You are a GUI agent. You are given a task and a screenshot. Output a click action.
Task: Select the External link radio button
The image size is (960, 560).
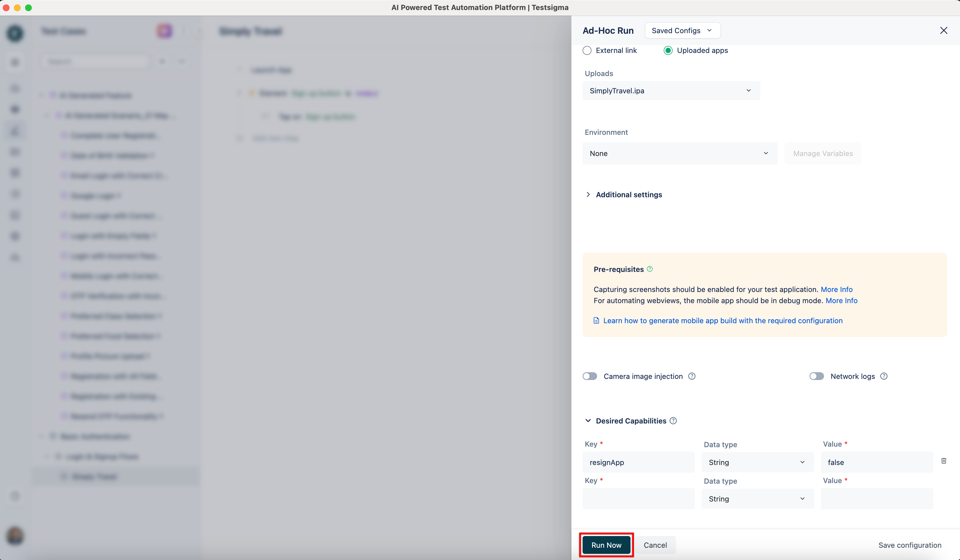587,51
